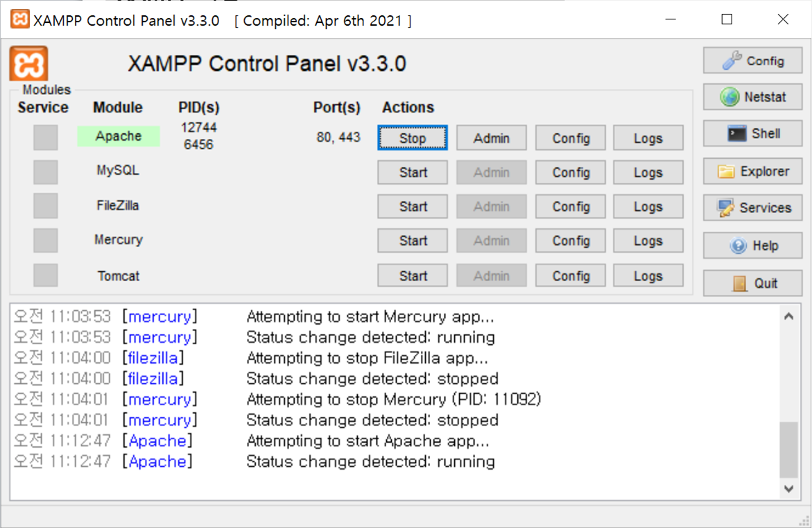Click the log scrollbar thumb
Image resolution: width=812 pixels, height=528 pixels.
click(x=788, y=450)
